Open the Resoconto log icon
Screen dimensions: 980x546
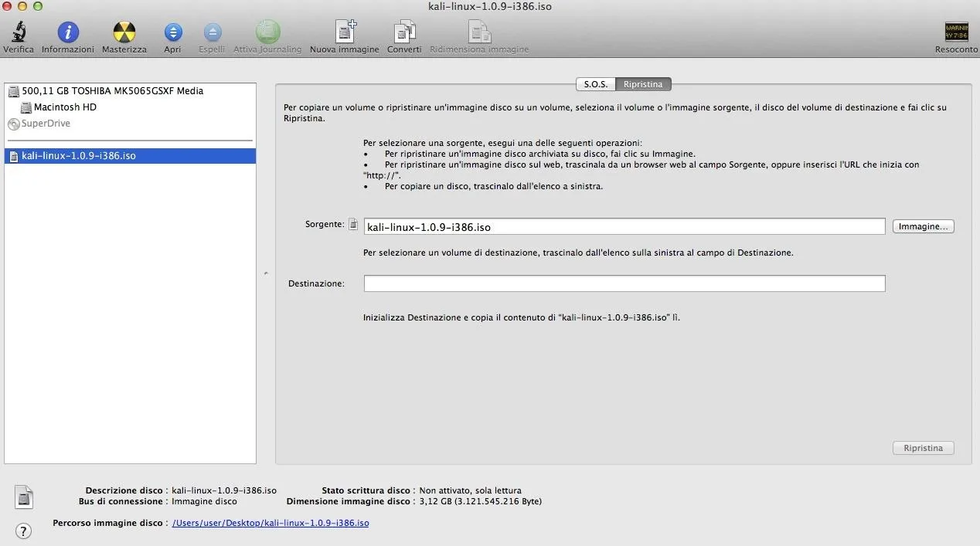pyautogui.click(x=956, y=32)
